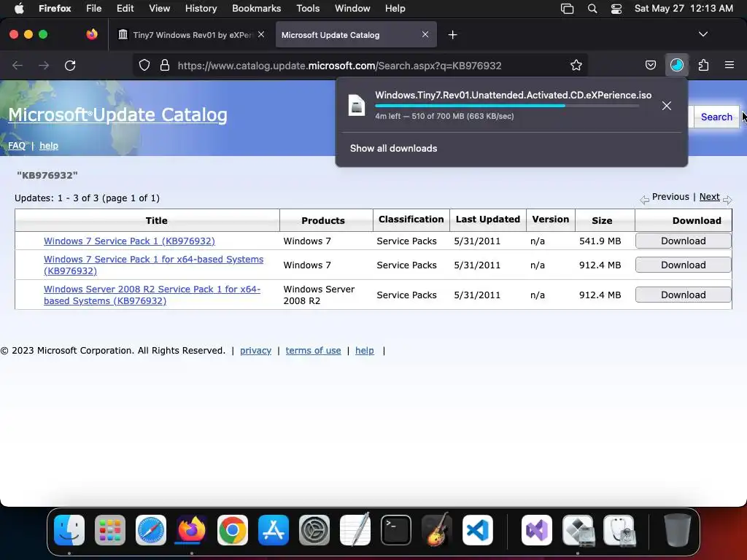This screenshot has width=747, height=560.
Task: Reload the page with the refresh icon
Action: pos(70,65)
